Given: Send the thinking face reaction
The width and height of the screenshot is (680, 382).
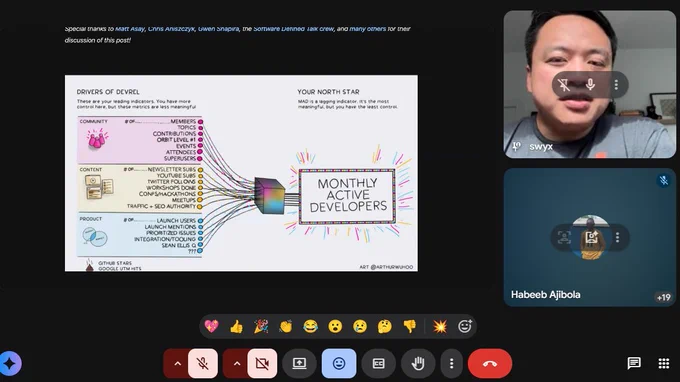Looking at the screenshot, I should [x=384, y=326].
